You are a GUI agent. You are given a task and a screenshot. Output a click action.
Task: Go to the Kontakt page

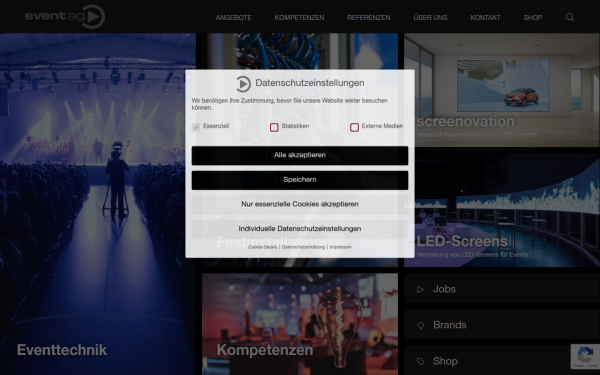pyautogui.click(x=485, y=18)
